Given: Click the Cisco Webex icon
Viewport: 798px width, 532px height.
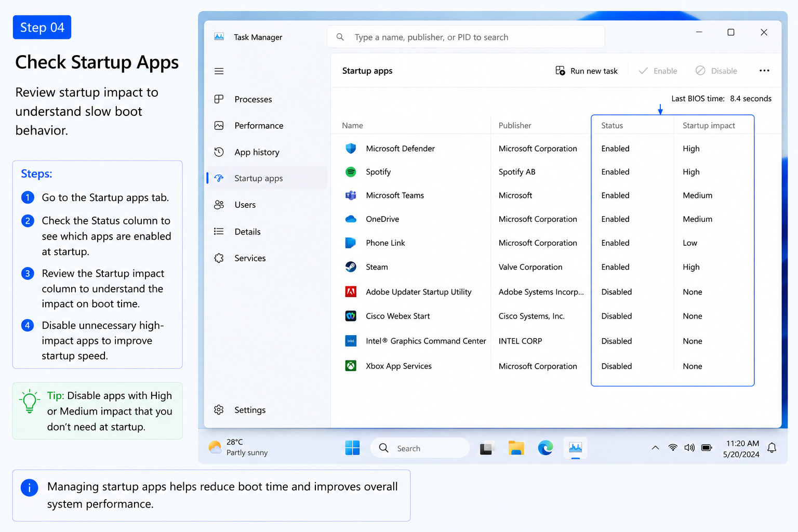Looking at the screenshot, I should (351, 315).
